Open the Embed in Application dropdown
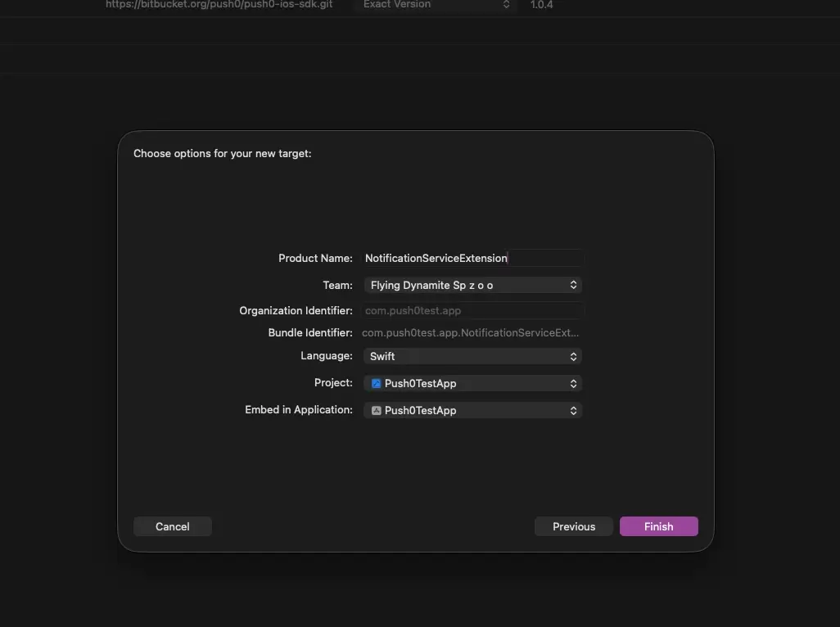The height and width of the screenshot is (627, 840). 472,410
